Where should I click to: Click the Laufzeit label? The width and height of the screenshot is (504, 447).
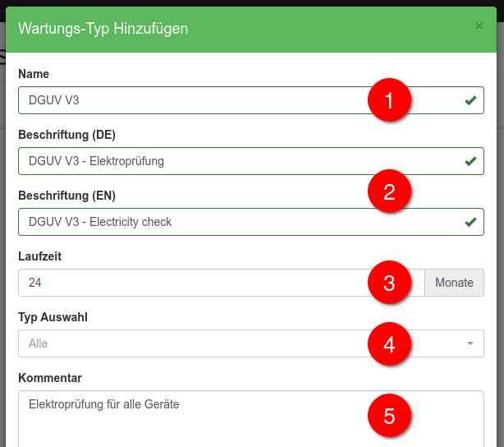point(40,256)
